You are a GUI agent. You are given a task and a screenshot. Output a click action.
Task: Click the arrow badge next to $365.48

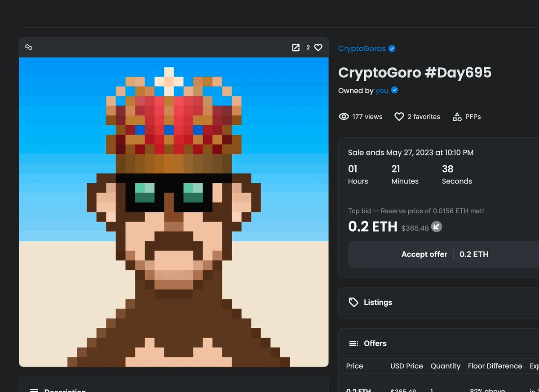(437, 227)
